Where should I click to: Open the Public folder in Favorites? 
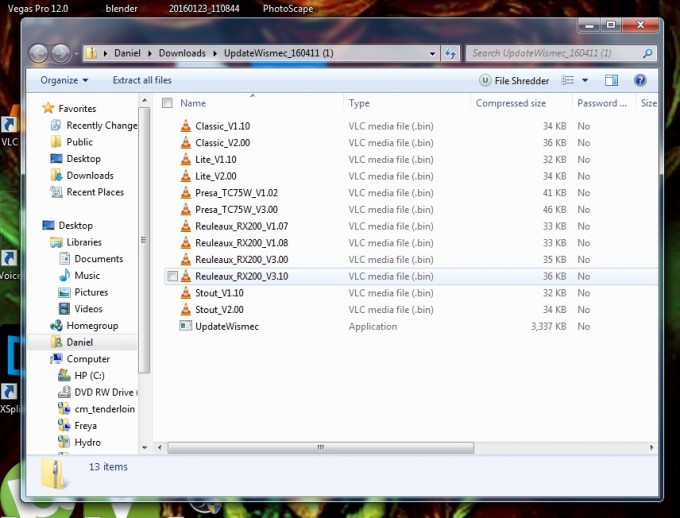pos(79,142)
